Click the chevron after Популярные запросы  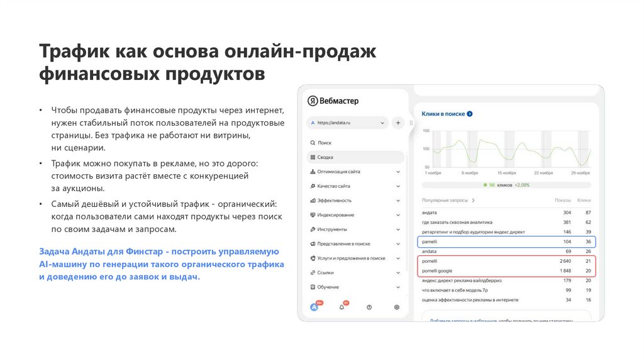pos(473,201)
